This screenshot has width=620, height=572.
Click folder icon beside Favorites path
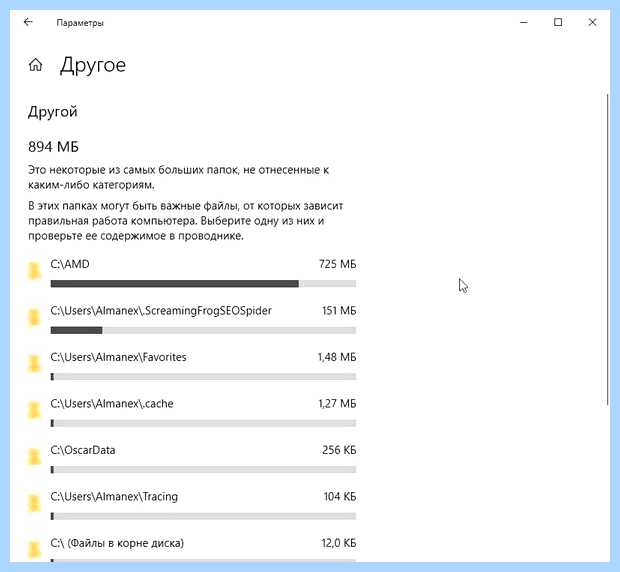[x=34, y=364]
